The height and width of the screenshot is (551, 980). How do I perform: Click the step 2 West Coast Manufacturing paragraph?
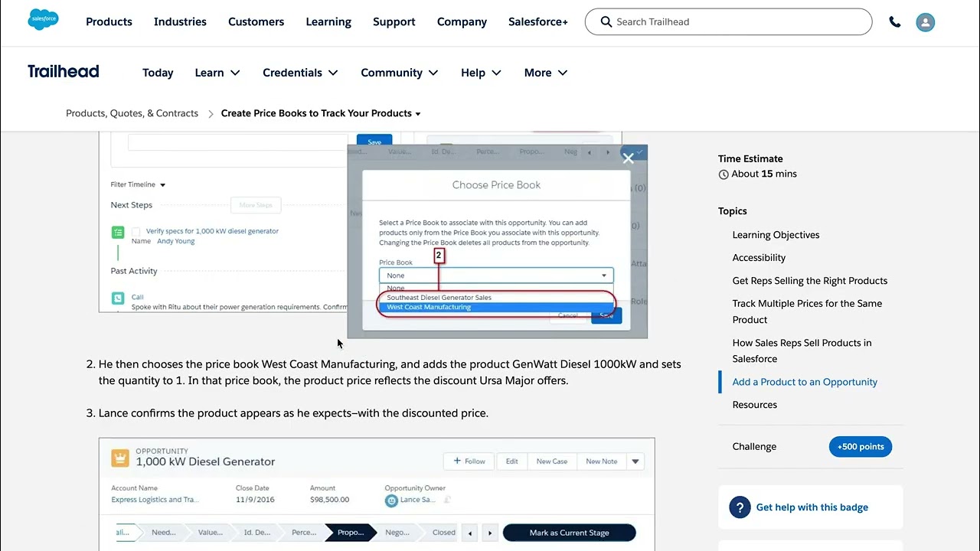tap(390, 373)
